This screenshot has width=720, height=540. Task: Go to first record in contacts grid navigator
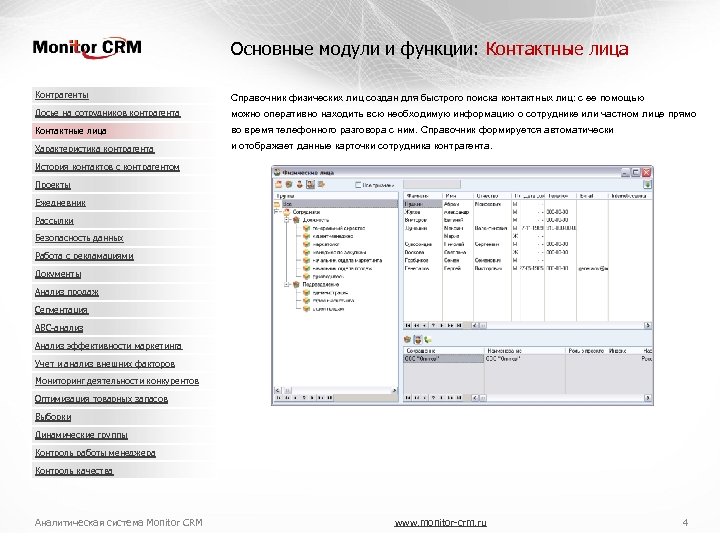point(408,326)
